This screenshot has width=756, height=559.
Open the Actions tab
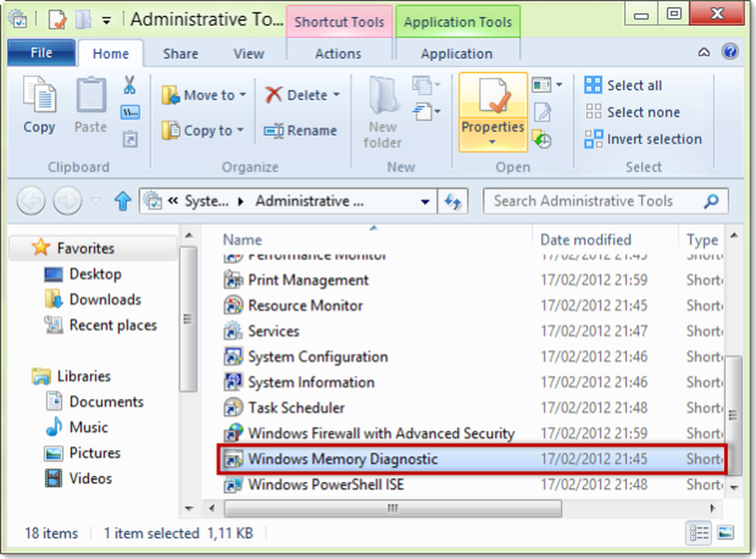point(338,54)
